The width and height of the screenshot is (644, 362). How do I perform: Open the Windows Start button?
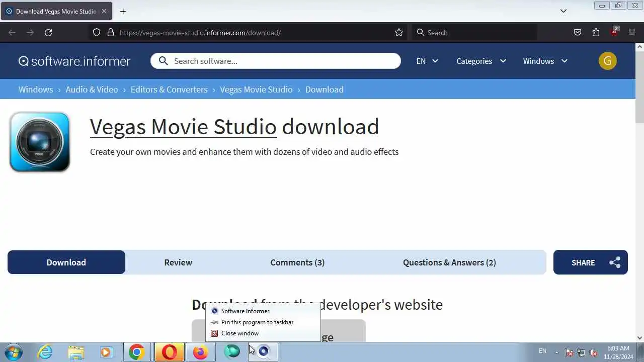(13, 352)
